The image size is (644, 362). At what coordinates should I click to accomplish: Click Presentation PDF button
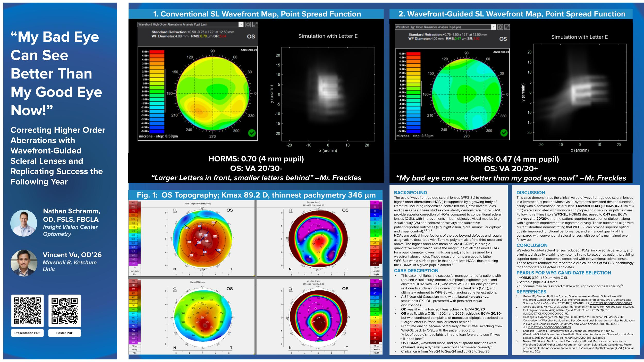(x=27, y=333)
